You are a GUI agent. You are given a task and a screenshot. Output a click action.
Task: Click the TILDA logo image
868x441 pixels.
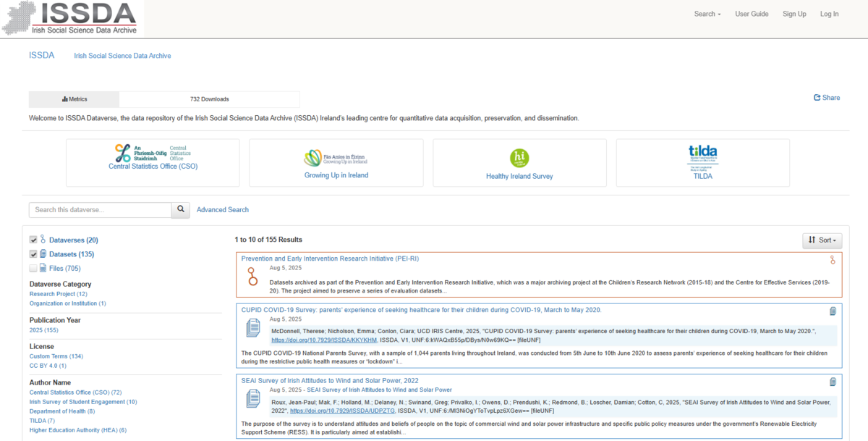pyautogui.click(x=702, y=157)
